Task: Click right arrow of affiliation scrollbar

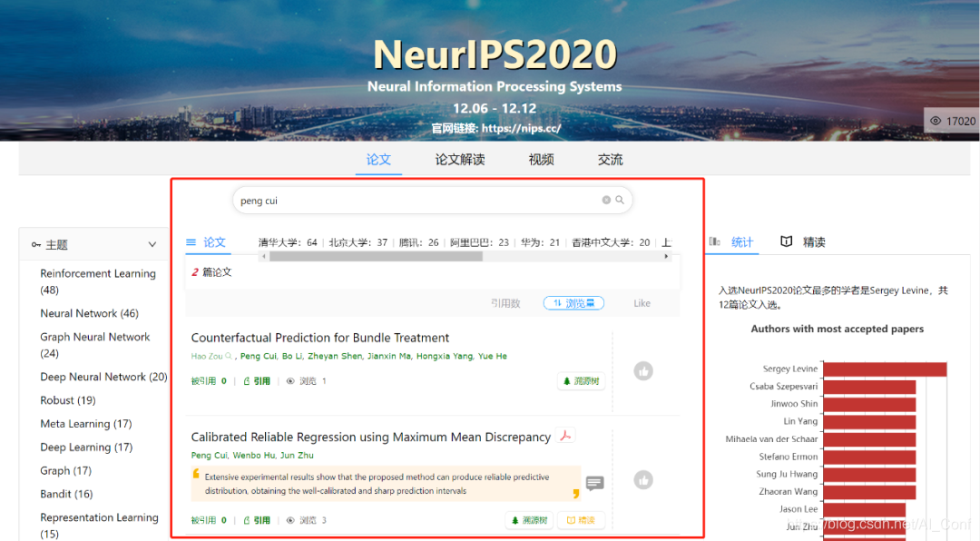Action: tap(666, 256)
